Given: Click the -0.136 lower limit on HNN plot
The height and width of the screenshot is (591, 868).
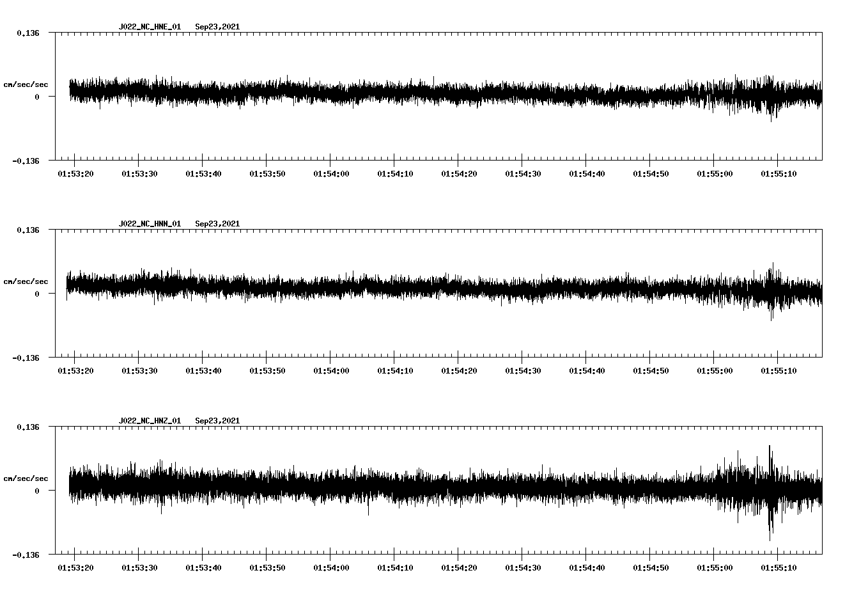Looking at the screenshot, I should pyautogui.click(x=26, y=358).
